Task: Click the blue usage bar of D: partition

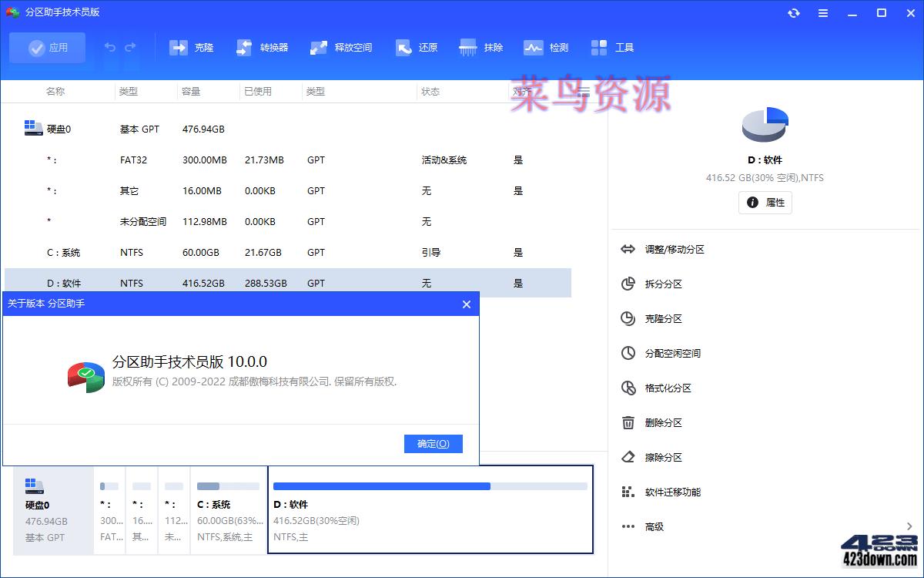Action: 380,486
